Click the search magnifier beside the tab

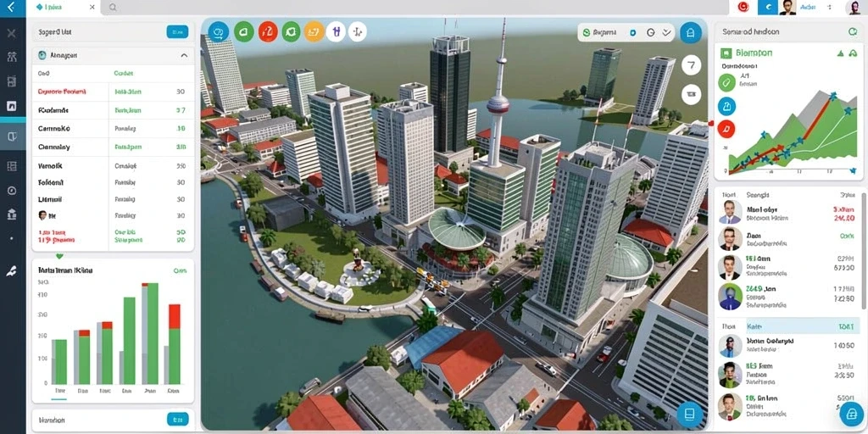click(x=113, y=7)
